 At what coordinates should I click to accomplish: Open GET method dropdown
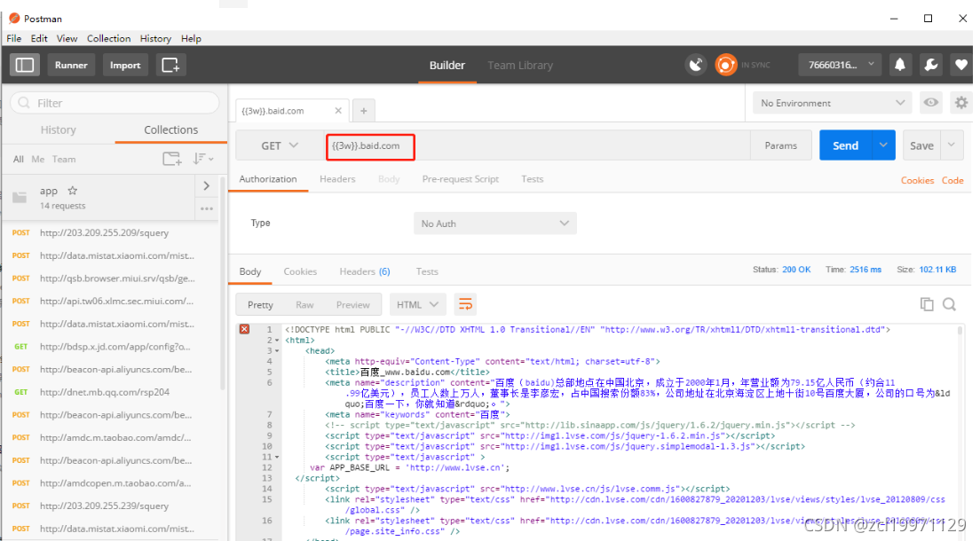click(x=280, y=145)
